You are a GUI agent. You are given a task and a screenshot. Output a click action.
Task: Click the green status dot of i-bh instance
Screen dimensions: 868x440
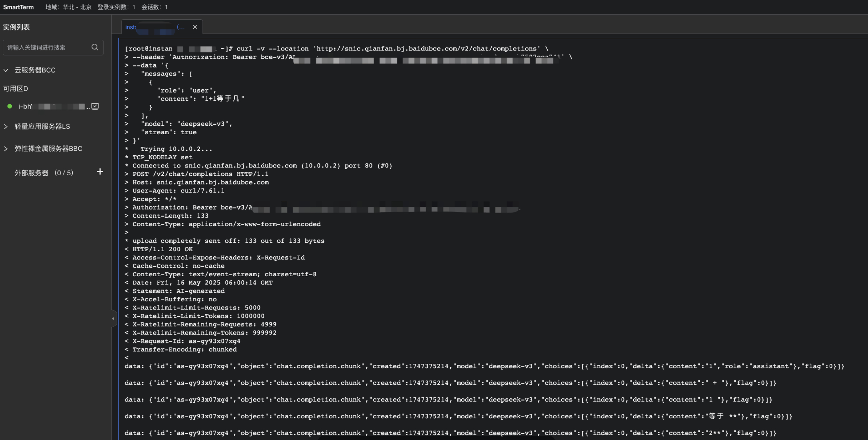pos(10,106)
